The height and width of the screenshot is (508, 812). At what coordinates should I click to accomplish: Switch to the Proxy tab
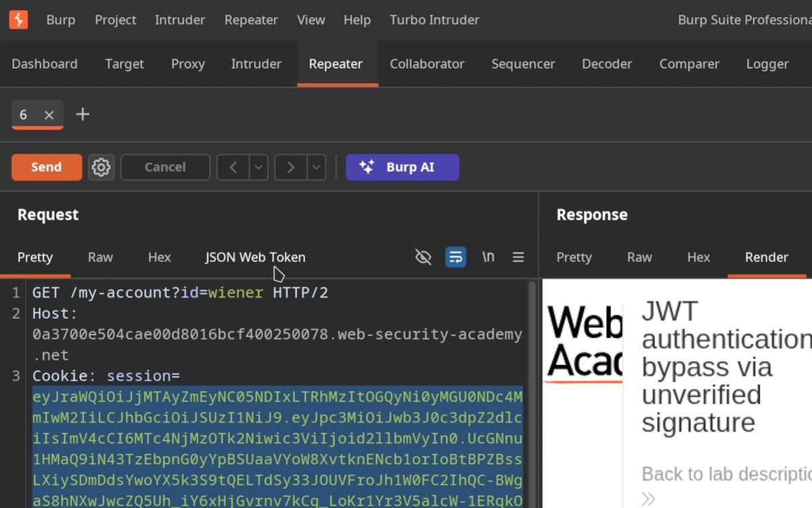188,64
